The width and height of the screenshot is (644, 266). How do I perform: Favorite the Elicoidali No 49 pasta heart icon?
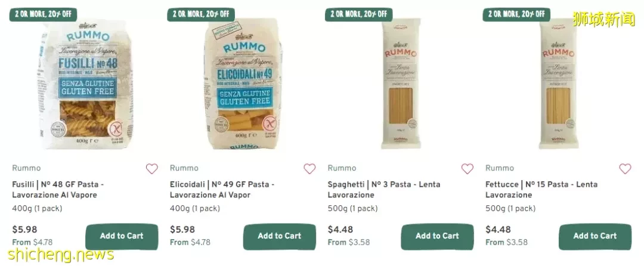tap(309, 169)
